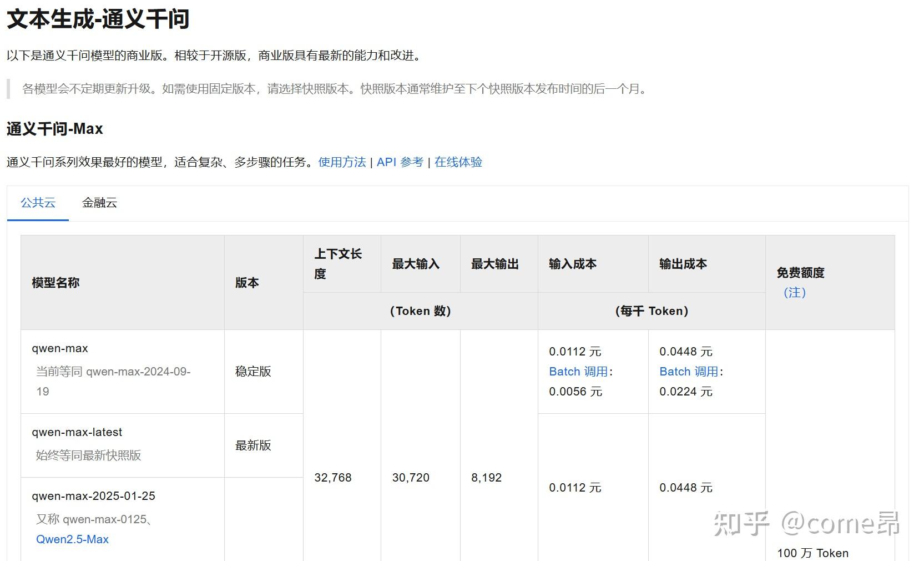Select the qwen-max-latest model name

(77, 432)
